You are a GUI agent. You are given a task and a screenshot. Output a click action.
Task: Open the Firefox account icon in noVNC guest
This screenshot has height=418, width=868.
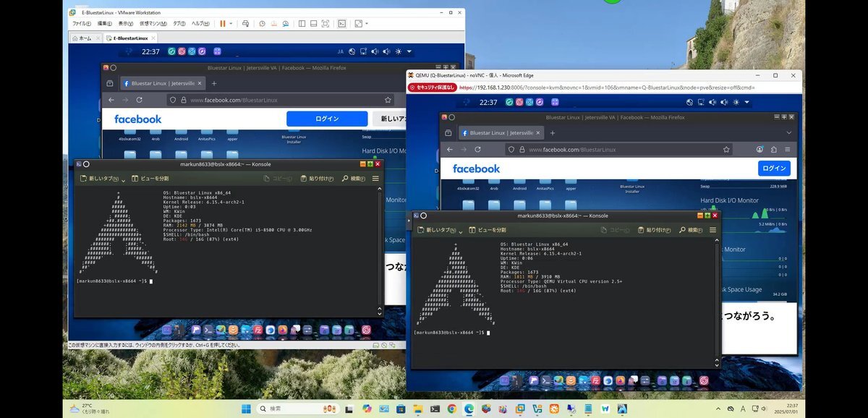[x=759, y=149]
